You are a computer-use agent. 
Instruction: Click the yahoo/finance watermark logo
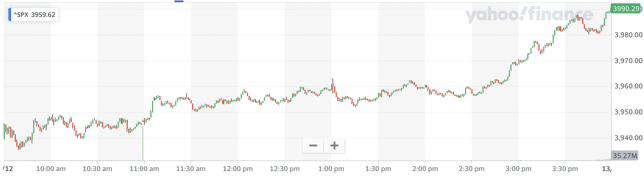tap(529, 15)
